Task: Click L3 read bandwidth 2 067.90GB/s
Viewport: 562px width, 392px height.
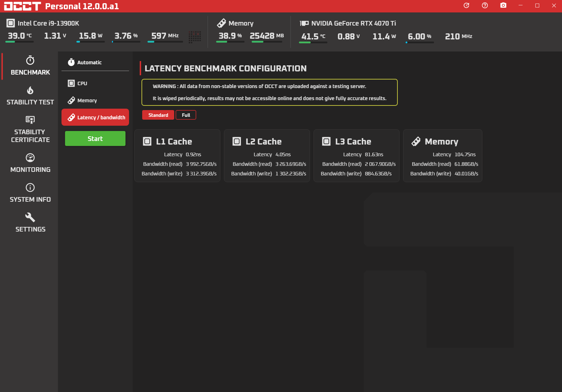Action: pos(380,164)
